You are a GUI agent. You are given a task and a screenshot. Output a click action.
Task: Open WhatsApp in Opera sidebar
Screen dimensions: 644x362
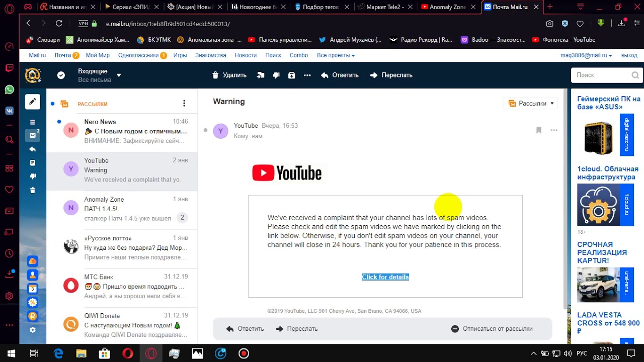pyautogui.click(x=9, y=89)
